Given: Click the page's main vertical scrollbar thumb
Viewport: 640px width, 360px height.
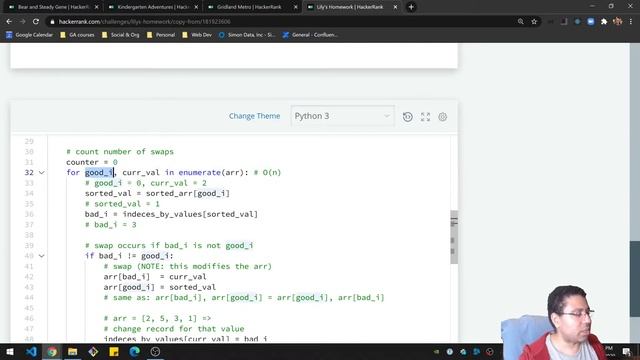Looking at the screenshot, I should click(x=635, y=278).
